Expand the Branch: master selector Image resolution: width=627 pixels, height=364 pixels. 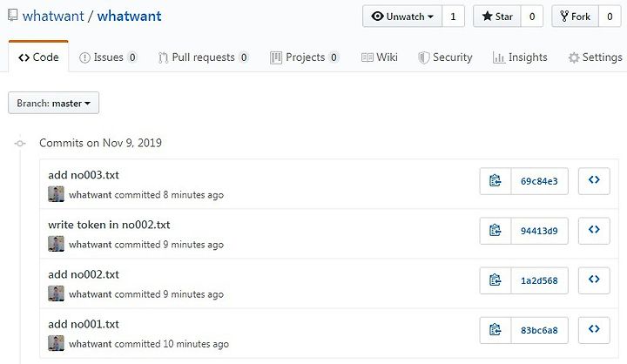(54, 104)
